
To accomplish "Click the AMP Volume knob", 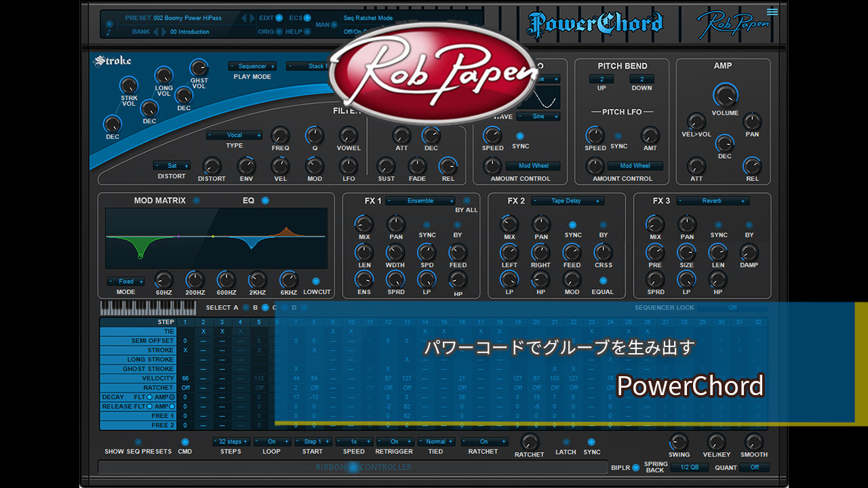I will click(725, 95).
